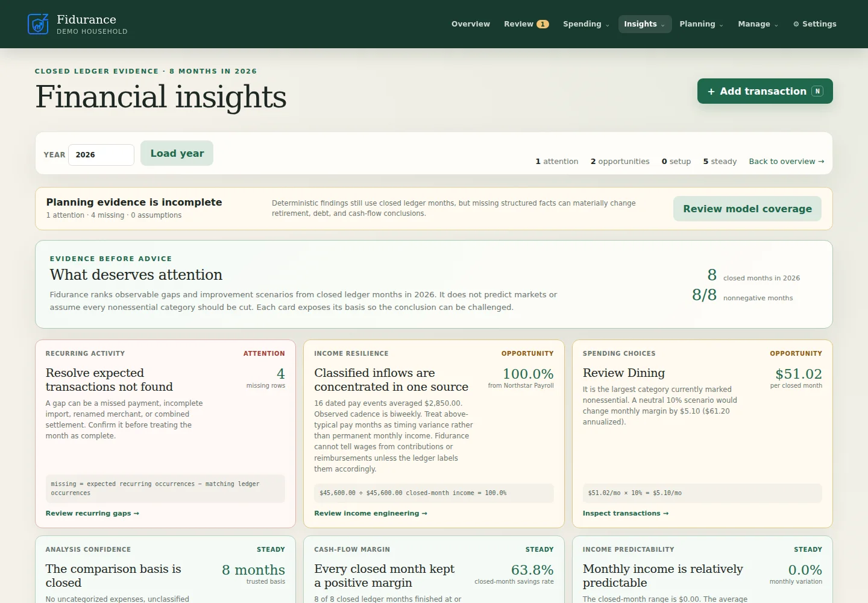This screenshot has height=603, width=868.
Task: Click the '8 months' trusted basis value
Action: (x=253, y=570)
